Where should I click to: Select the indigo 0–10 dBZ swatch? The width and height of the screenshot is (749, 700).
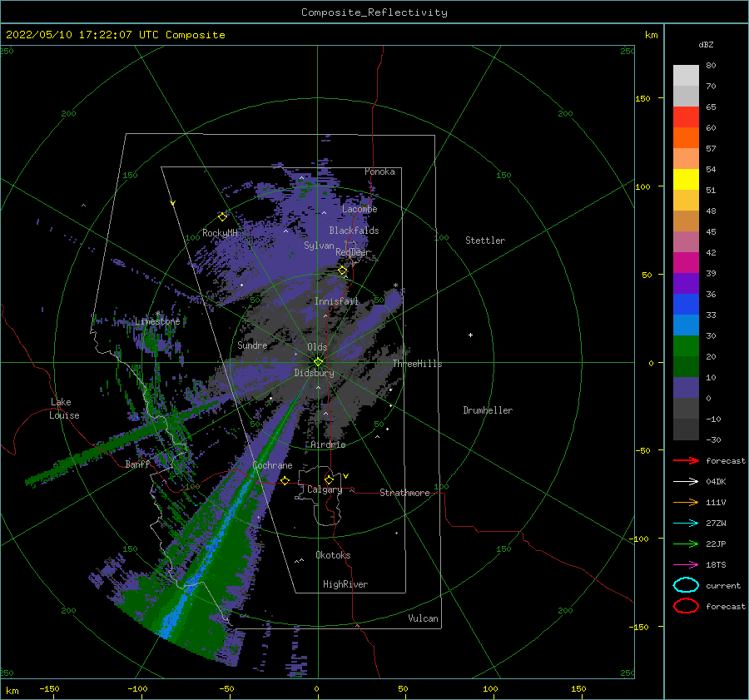click(686, 387)
